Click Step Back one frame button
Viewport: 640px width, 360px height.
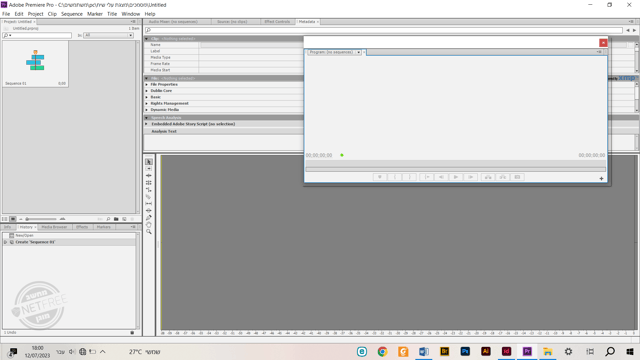[x=441, y=177]
